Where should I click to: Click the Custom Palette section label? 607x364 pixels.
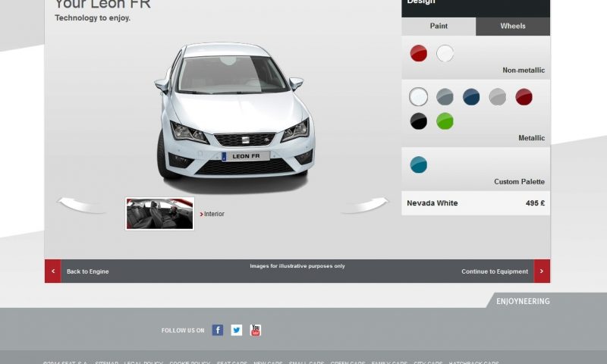[519, 181]
